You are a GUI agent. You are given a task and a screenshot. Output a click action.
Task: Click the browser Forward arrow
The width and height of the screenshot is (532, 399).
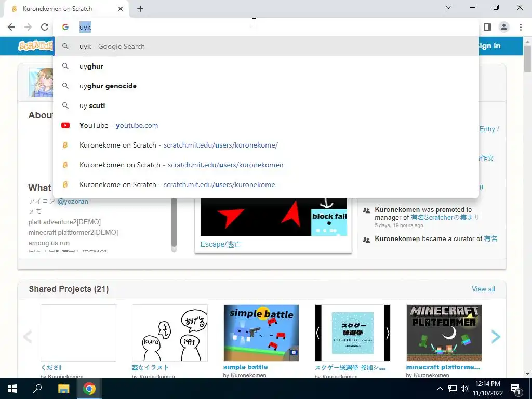(28, 27)
